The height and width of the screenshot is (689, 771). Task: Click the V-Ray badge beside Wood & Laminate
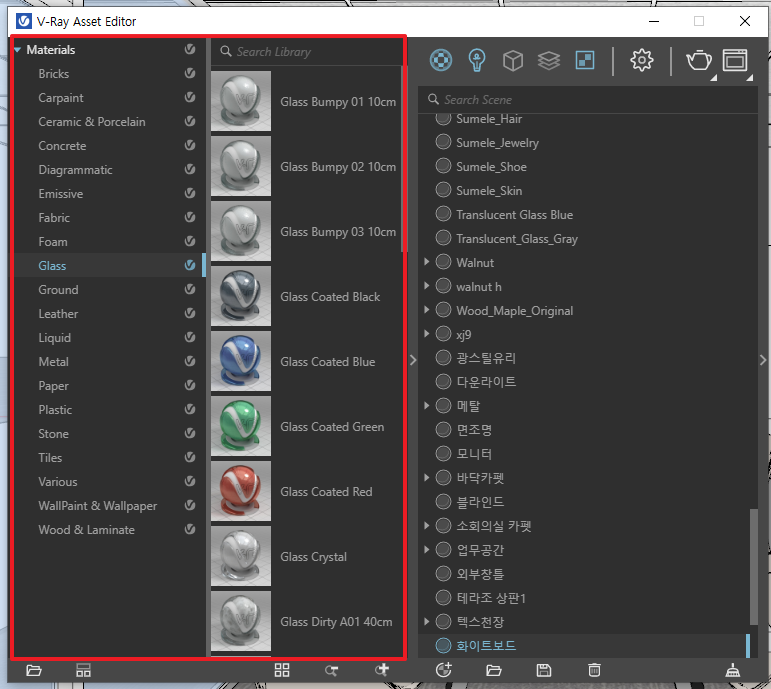coord(190,529)
